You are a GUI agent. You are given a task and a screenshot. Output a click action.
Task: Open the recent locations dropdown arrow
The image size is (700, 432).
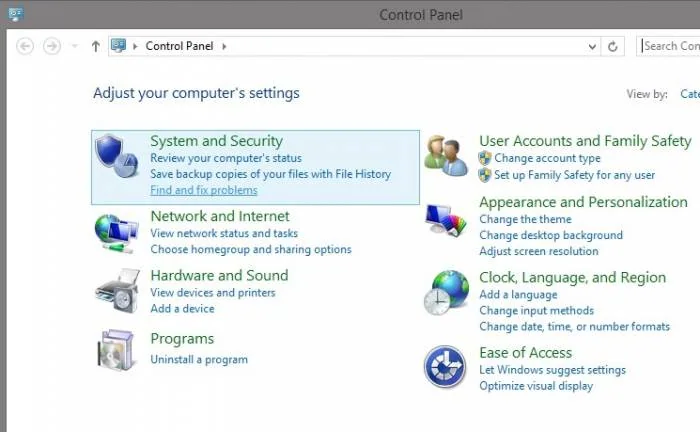click(x=75, y=46)
